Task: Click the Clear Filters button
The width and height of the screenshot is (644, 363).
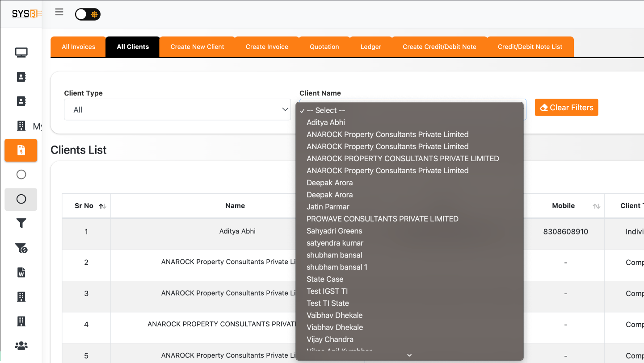Action: coord(566,108)
